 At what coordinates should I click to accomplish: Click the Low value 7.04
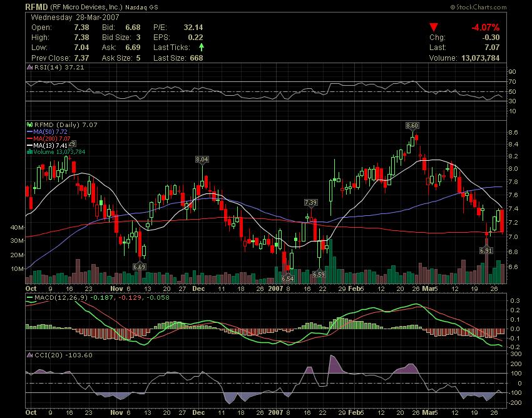point(81,48)
